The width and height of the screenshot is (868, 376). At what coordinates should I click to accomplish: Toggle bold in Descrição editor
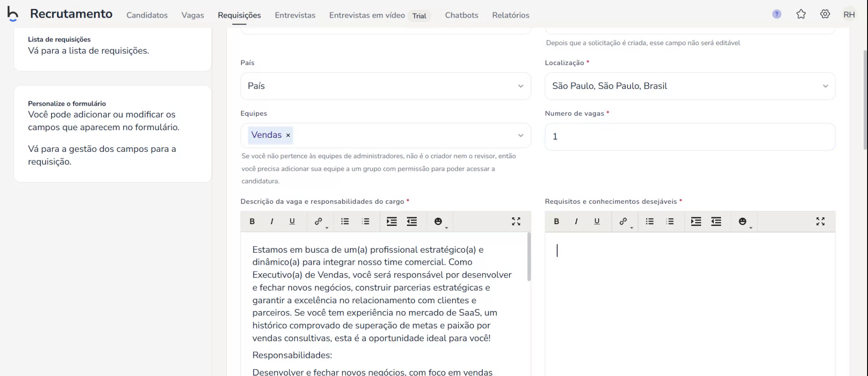click(x=252, y=221)
